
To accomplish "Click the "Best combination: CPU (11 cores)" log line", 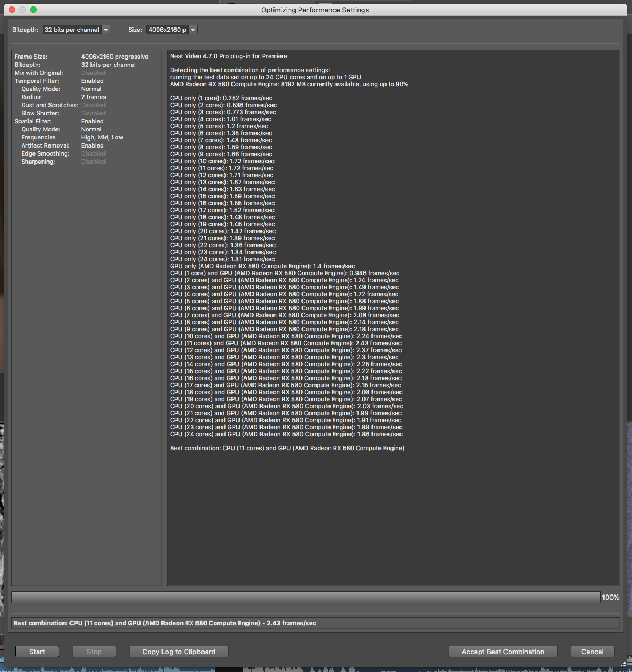I will (287, 448).
